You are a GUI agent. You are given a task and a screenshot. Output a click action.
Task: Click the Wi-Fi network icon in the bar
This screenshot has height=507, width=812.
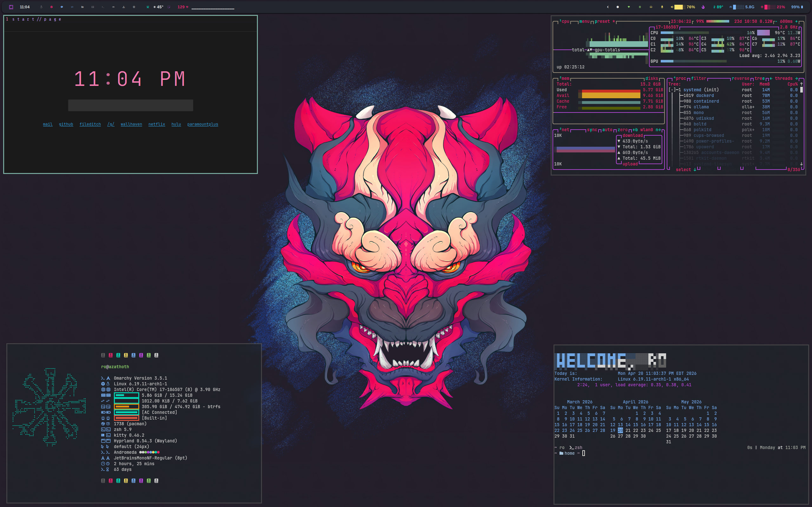(629, 7)
